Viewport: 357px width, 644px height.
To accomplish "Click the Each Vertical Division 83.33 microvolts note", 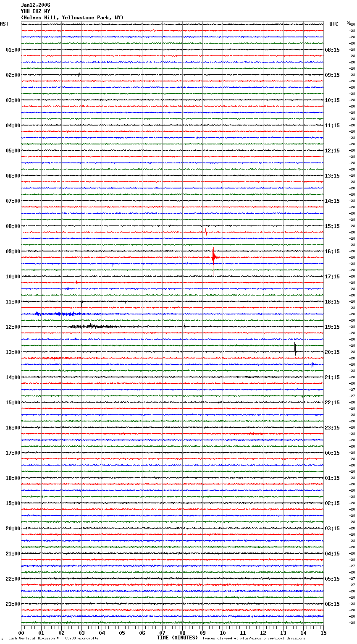I will point(53,639).
